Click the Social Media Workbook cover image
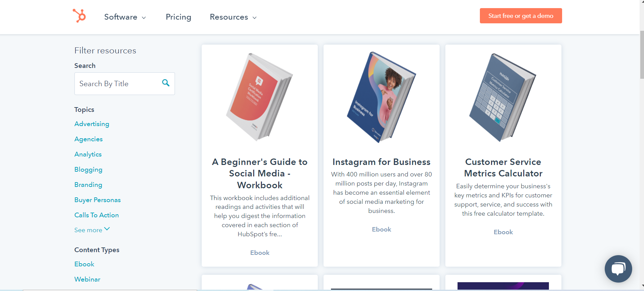Viewport: 644px width, 291px height. pyautogui.click(x=260, y=97)
